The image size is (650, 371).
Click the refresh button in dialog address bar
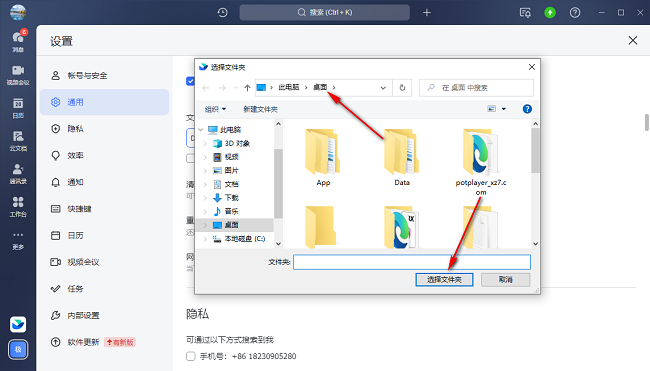[402, 87]
